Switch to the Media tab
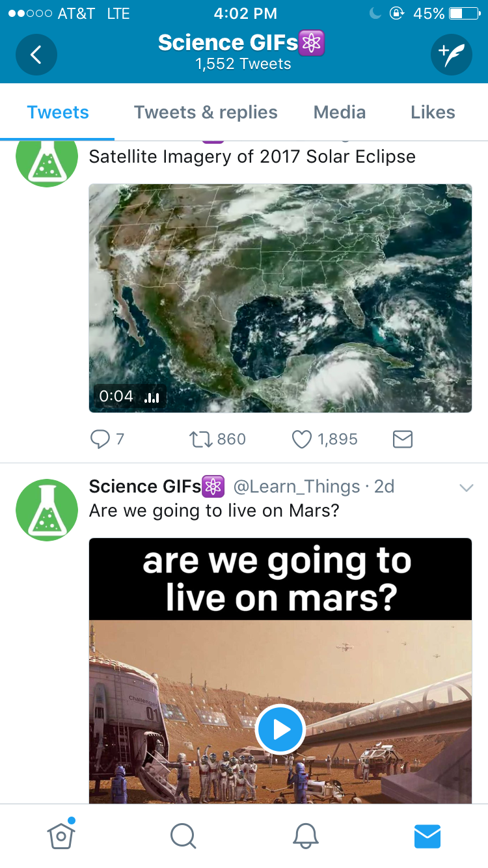Screen dimensions: 488x868 coord(340,113)
